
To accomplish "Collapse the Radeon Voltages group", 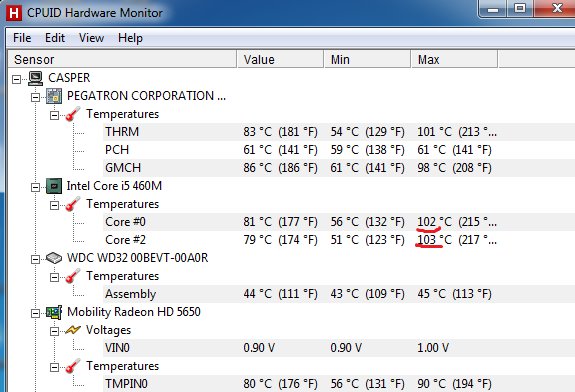I will [x=54, y=331].
